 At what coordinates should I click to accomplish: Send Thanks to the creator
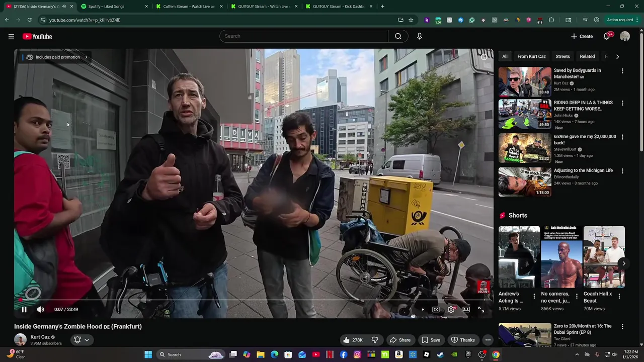tap(462, 340)
